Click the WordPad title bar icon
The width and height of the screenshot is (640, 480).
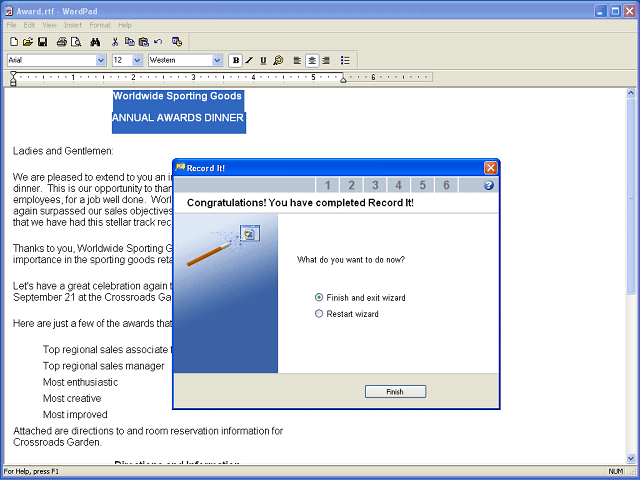point(9,11)
